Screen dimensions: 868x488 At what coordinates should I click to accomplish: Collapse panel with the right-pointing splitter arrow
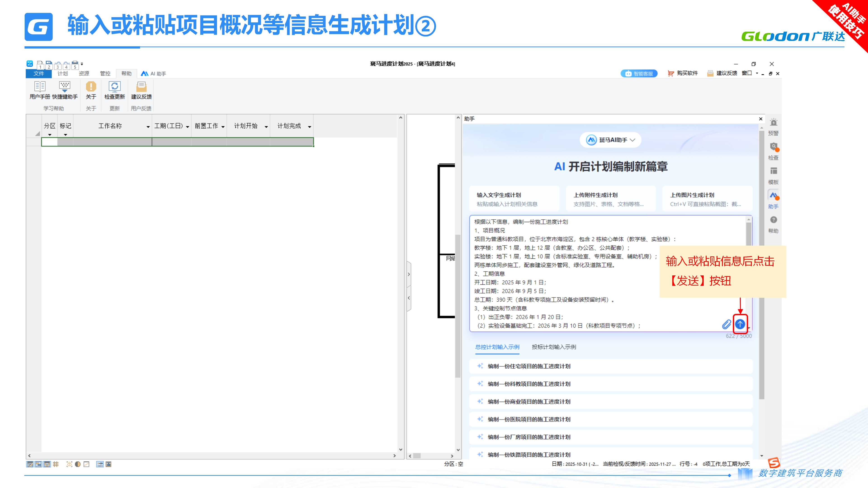pyautogui.click(x=409, y=274)
